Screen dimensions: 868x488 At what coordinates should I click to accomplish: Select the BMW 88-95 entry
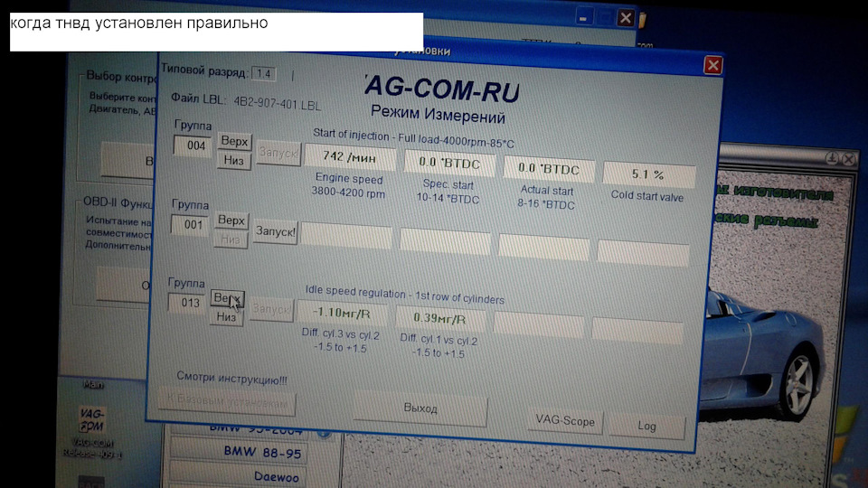pos(250,452)
